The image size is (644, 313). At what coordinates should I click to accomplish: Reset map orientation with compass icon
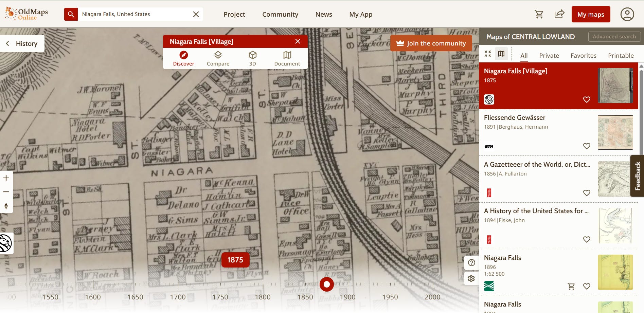point(6,206)
